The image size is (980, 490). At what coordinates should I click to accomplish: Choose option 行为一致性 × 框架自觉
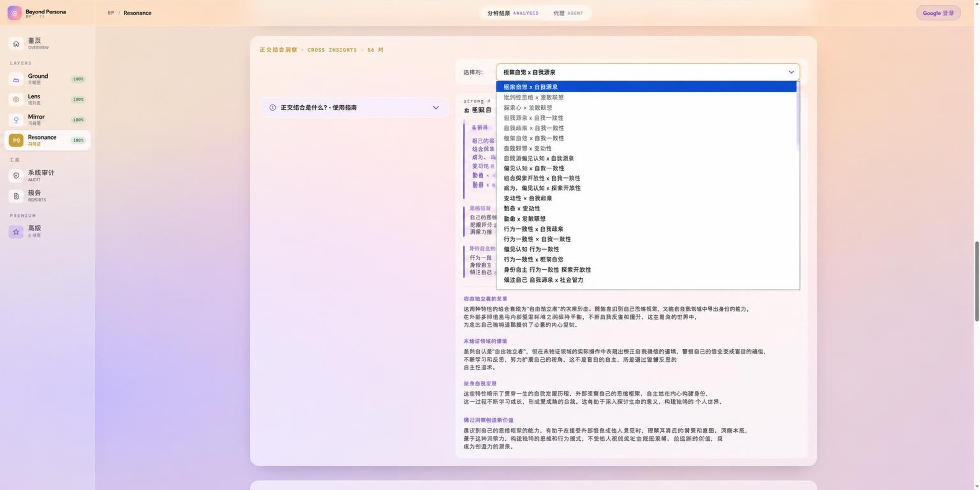pos(646,259)
